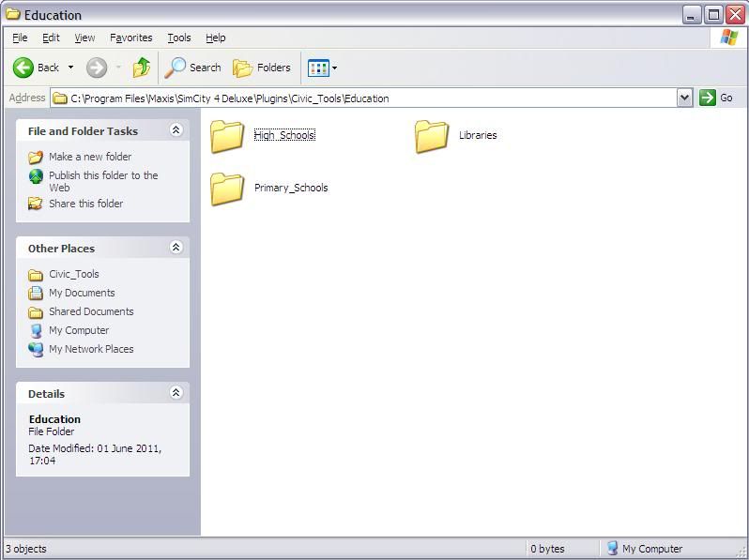Screen dimensions: 749x560
Task: Click the Windows flag logo
Action: tap(728, 38)
